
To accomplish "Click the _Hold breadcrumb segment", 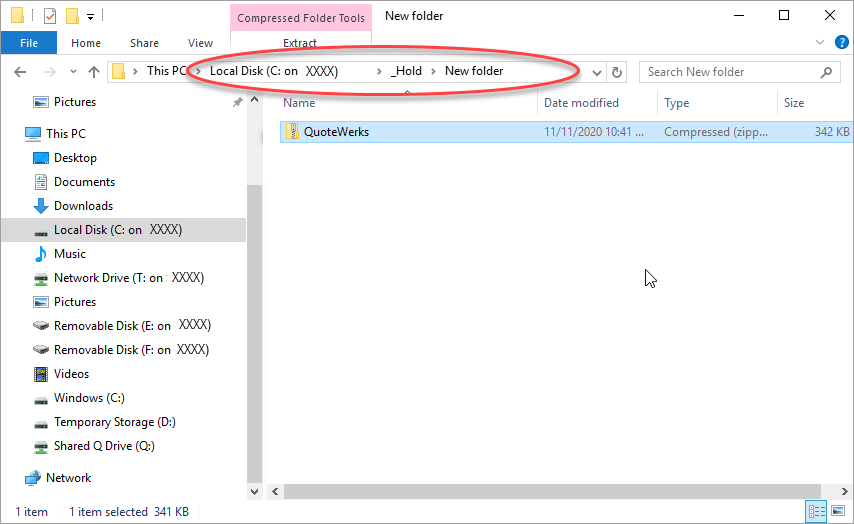I will (406, 71).
